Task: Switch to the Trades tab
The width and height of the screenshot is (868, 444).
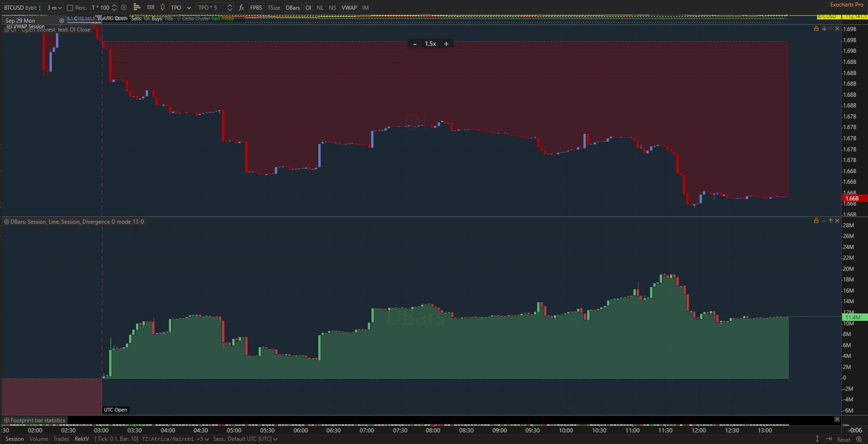Action: tap(61, 439)
